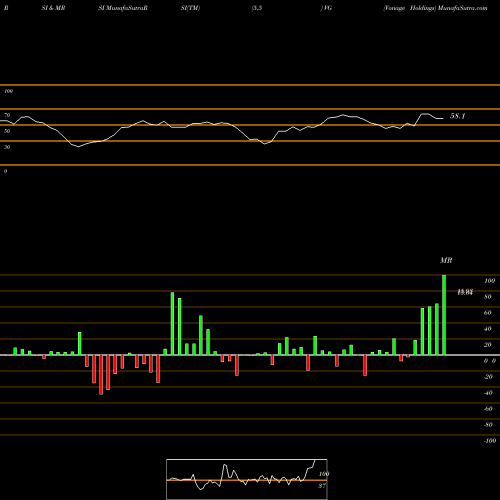Screen dimensions: 500x500
Task: Select the MR label above the histogram
Action: tap(446, 260)
